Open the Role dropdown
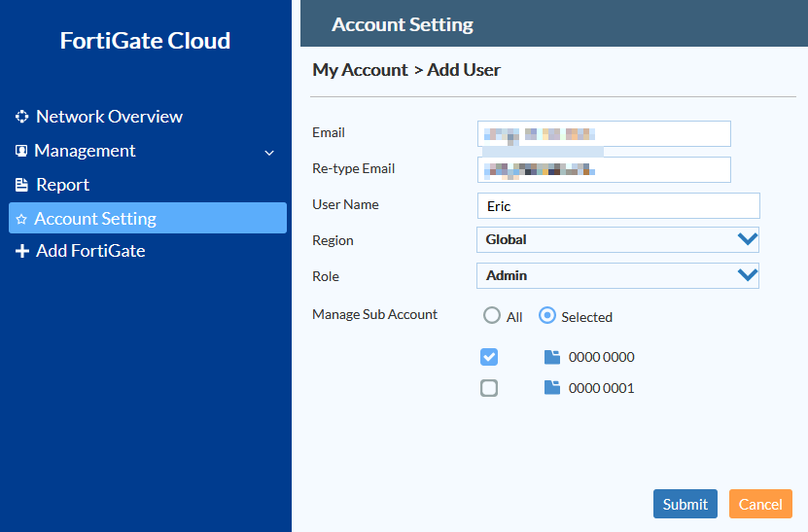 click(617, 275)
